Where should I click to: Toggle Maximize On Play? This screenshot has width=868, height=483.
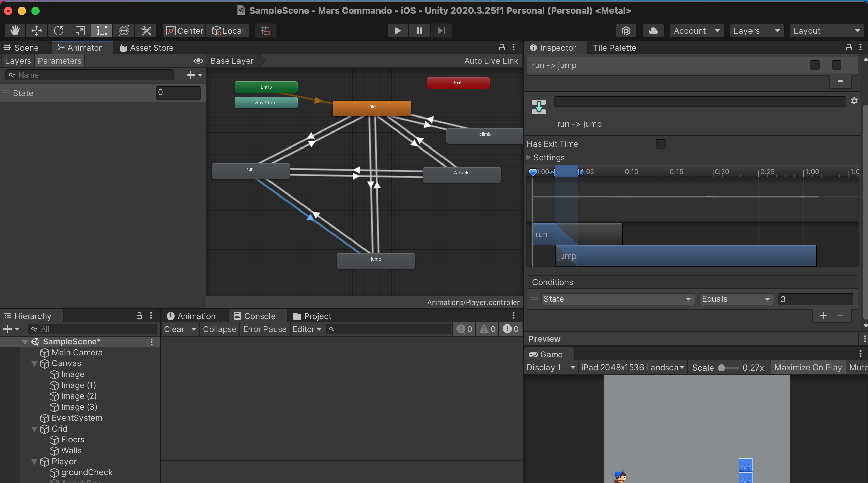click(808, 368)
